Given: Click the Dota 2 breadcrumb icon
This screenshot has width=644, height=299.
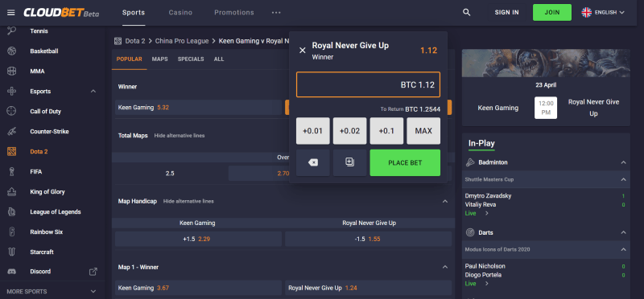Looking at the screenshot, I should coord(118,41).
